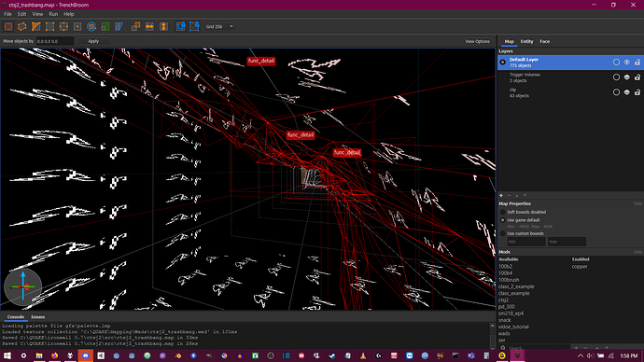Switch to the Entity tab

coord(526,41)
